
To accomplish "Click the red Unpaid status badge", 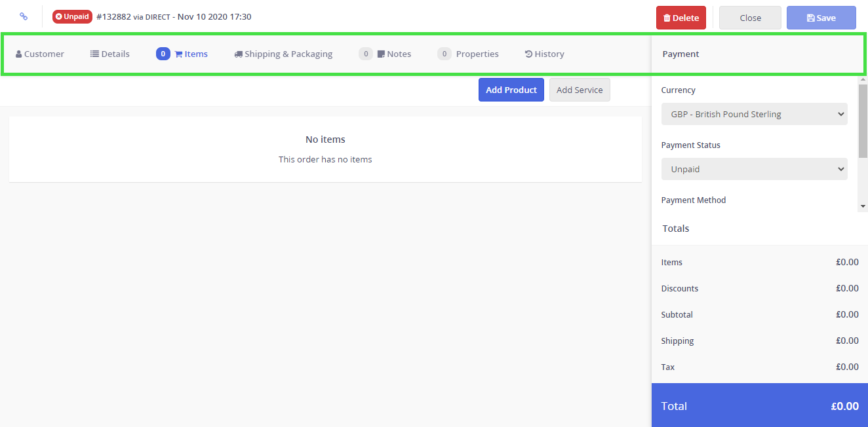I will tap(72, 17).
